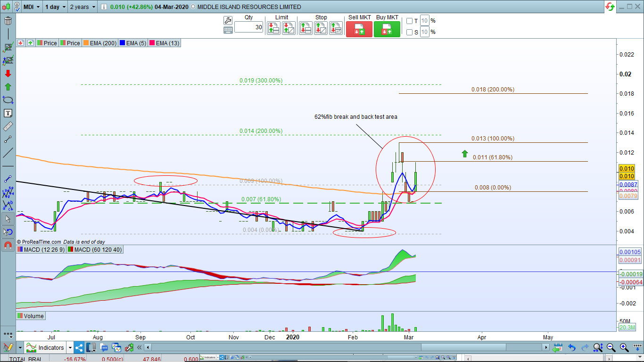Select the ellipse drawing tool
Viewport: 644px width, 362px height.
coord(8,100)
